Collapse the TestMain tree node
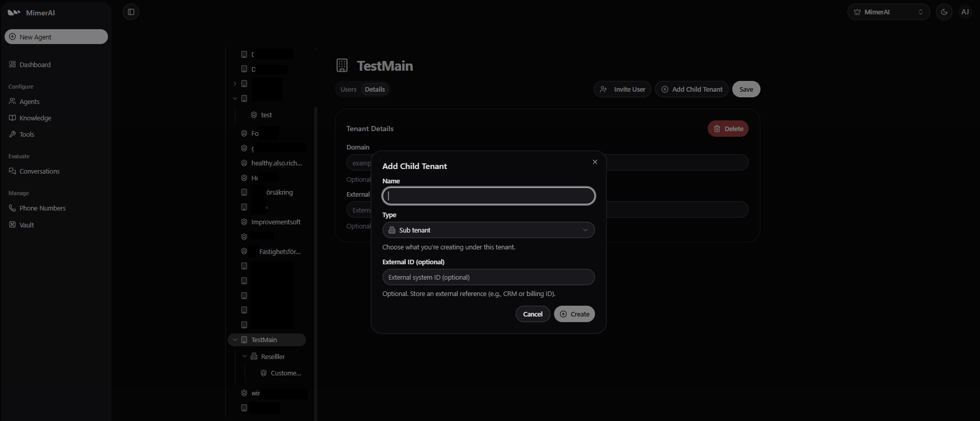This screenshot has height=421, width=980. coord(235,340)
